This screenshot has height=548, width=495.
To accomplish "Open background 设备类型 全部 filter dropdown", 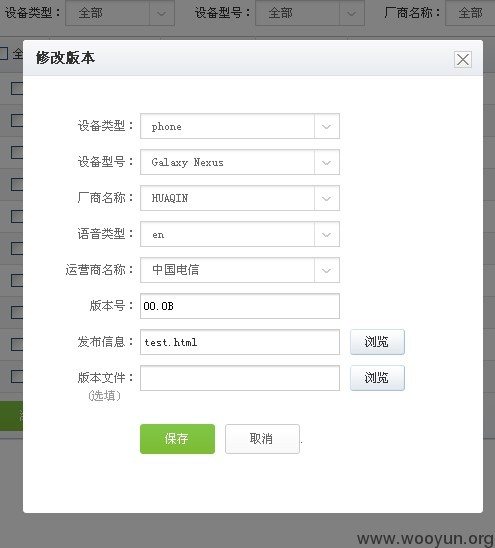I will click(120, 13).
